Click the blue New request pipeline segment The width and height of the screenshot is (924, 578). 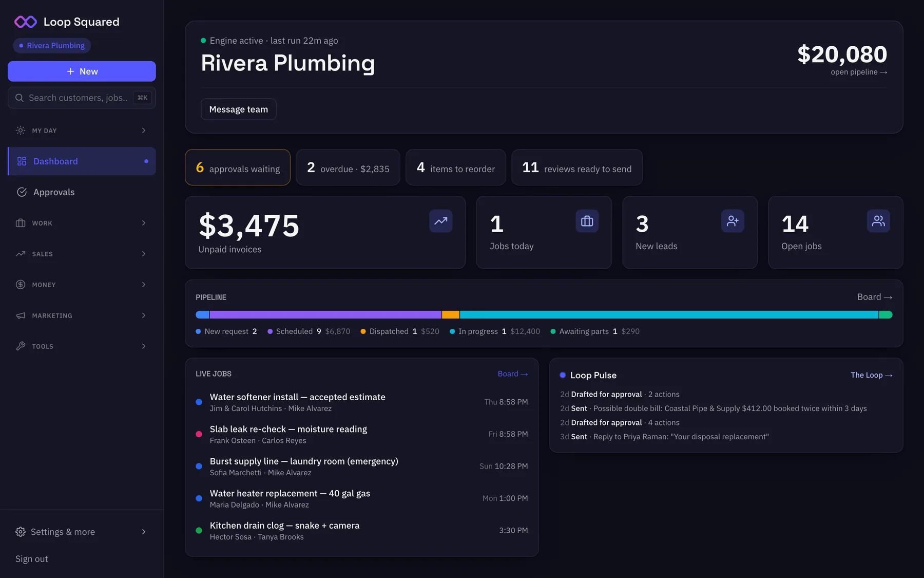pyautogui.click(x=202, y=315)
